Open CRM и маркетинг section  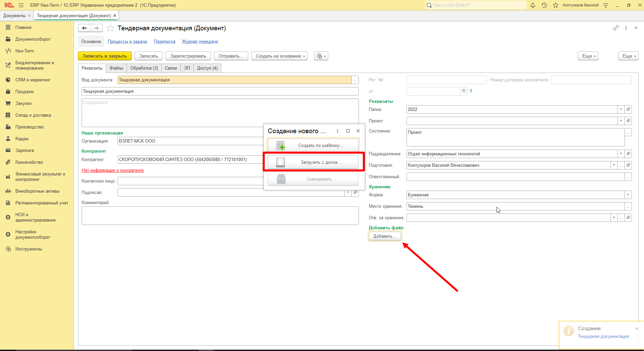(33, 80)
